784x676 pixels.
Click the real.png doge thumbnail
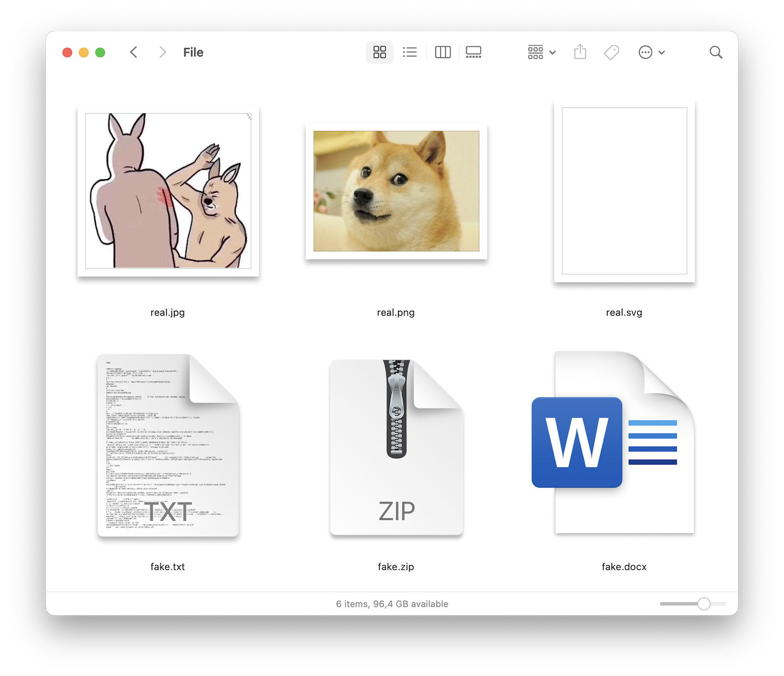[x=396, y=192]
